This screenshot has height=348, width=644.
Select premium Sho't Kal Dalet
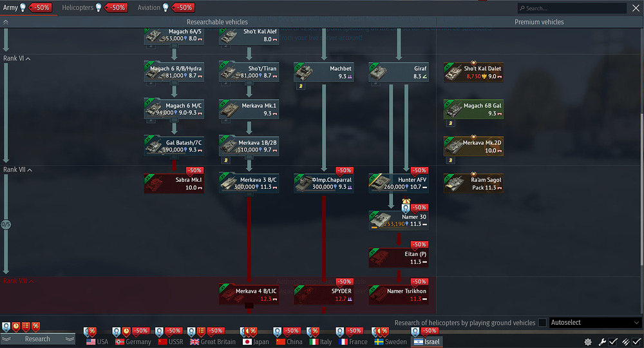click(473, 72)
